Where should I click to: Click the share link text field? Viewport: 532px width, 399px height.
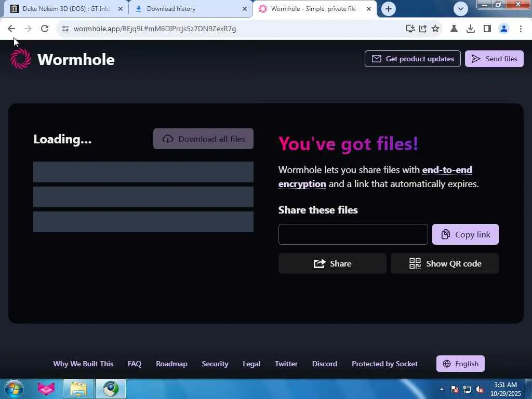[353, 234]
